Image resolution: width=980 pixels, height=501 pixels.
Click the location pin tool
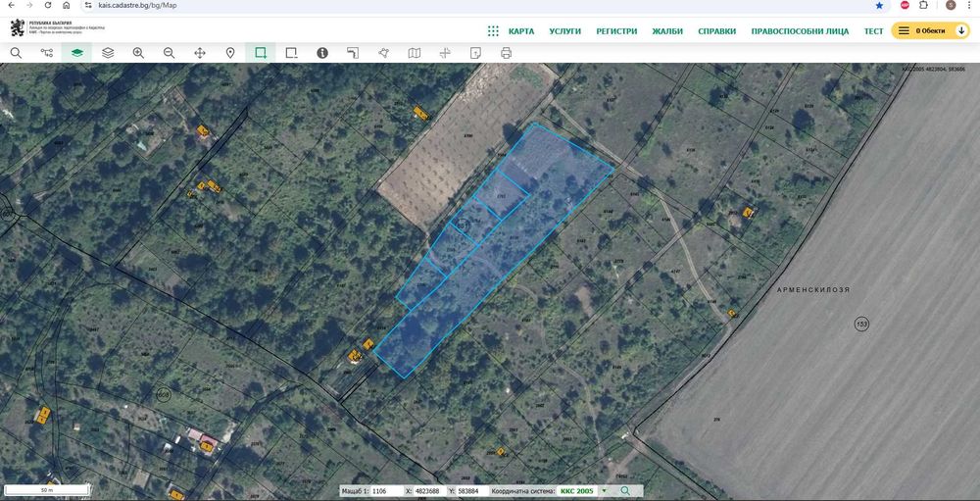pos(230,53)
